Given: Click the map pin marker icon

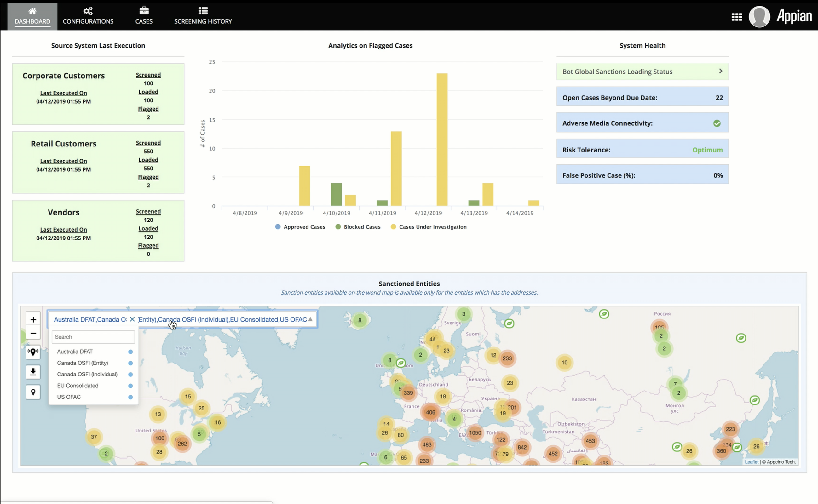Looking at the screenshot, I should coord(33,392).
